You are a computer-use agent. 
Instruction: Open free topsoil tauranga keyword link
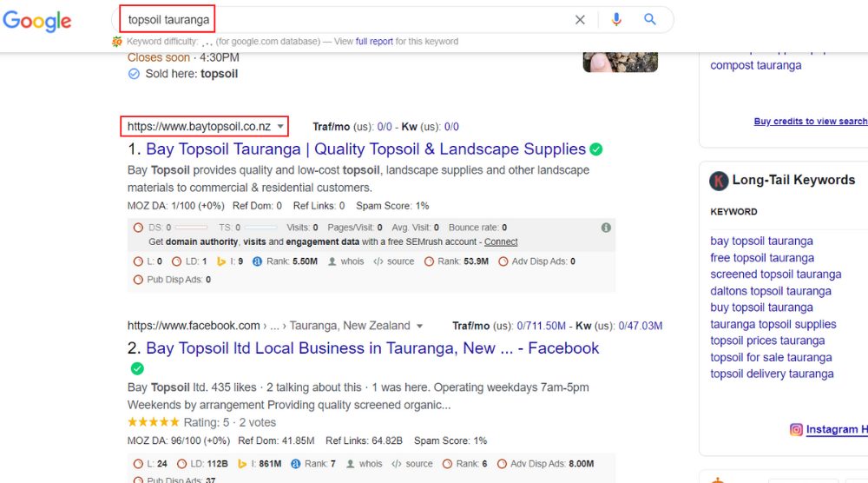click(762, 257)
